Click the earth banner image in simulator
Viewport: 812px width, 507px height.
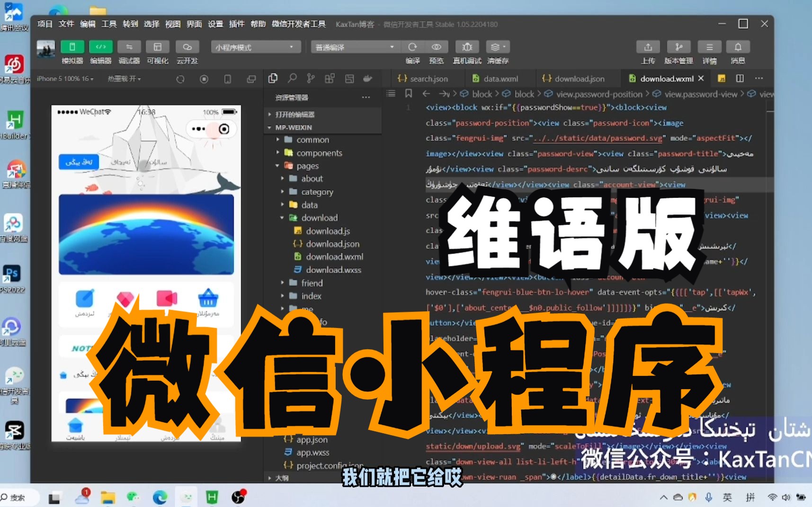point(146,234)
